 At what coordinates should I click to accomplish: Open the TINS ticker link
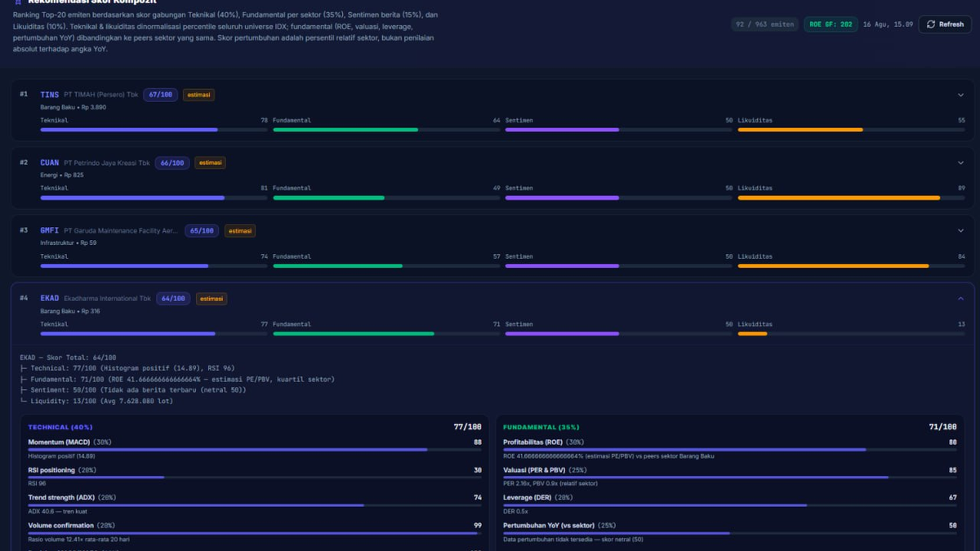[50, 95]
